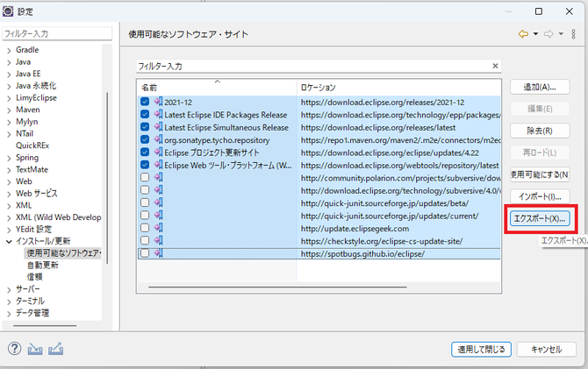Expand the Java EE tree node
The width and height of the screenshot is (588, 369).
[9, 75]
